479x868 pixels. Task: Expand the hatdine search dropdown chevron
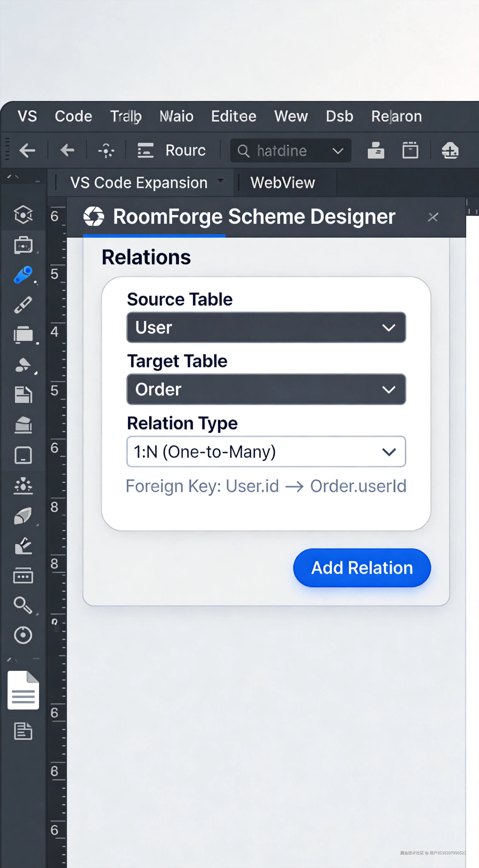(338, 151)
